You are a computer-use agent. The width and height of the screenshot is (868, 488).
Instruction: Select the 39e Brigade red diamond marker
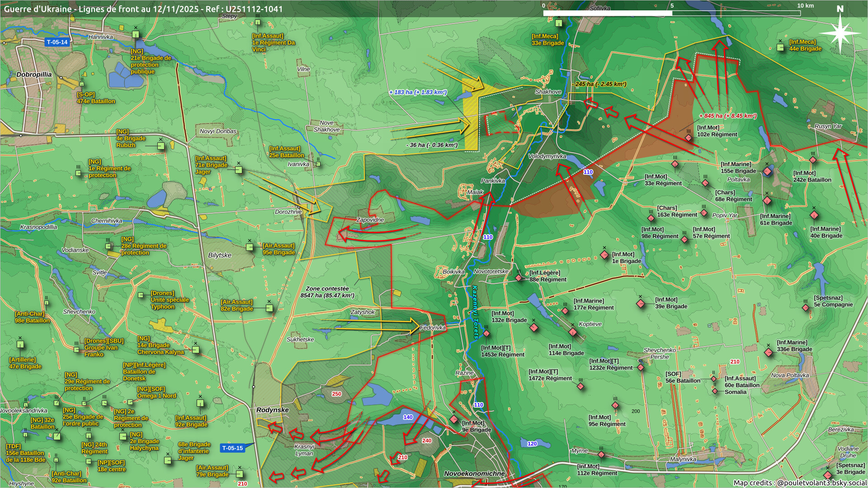[x=641, y=304]
